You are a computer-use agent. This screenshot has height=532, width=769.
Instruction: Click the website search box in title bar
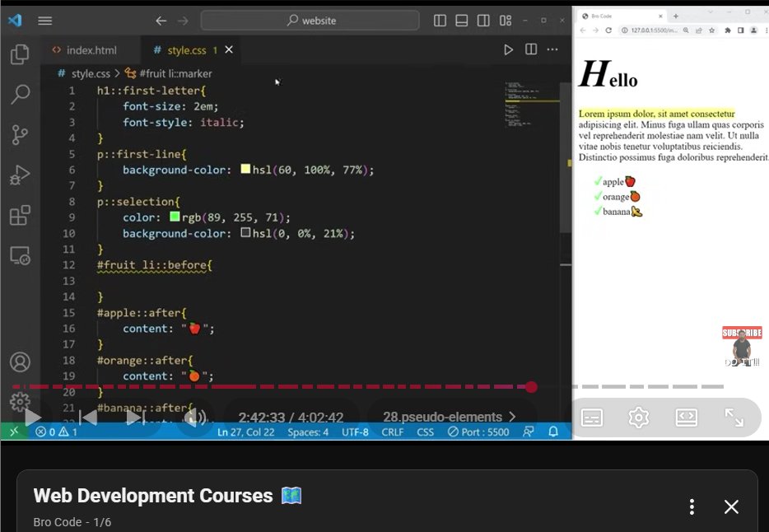310,21
